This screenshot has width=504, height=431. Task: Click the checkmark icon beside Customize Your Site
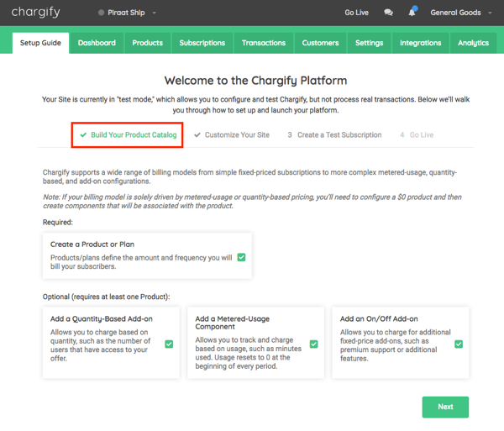197,135
